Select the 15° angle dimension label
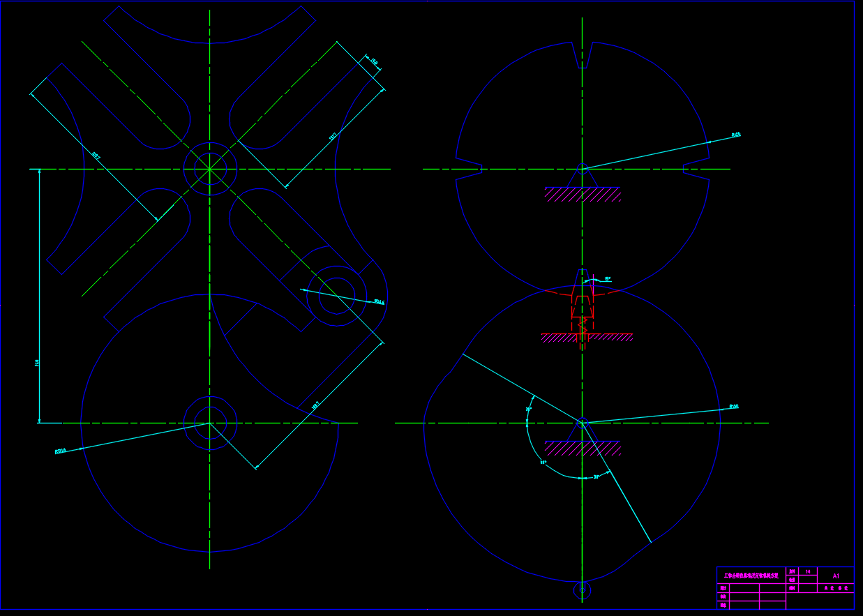The image size is (863, 616). coord(608,278)
